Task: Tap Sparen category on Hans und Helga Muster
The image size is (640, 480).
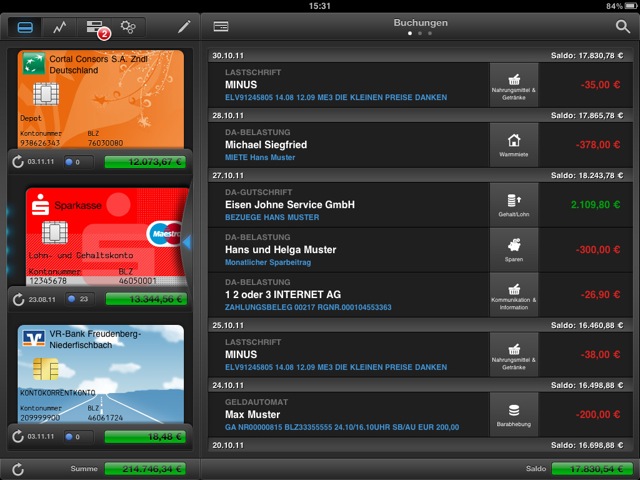Action: coord(513,250)
